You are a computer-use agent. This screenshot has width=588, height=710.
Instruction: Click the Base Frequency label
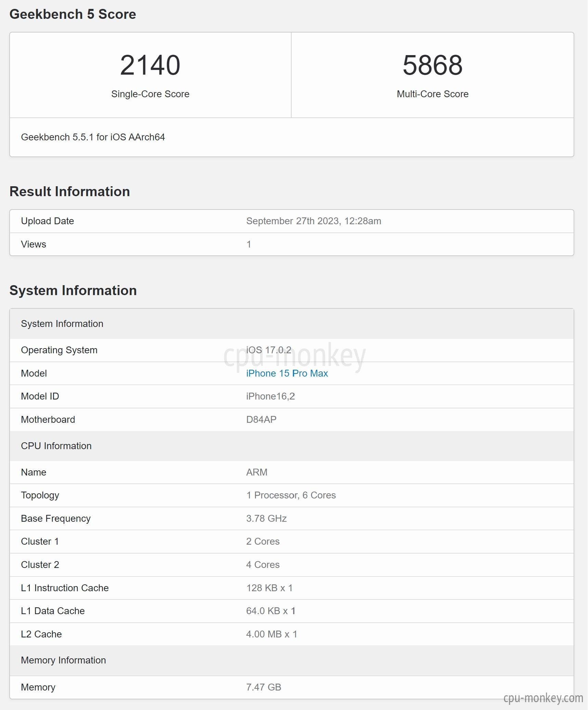click(x=56, y=518)
